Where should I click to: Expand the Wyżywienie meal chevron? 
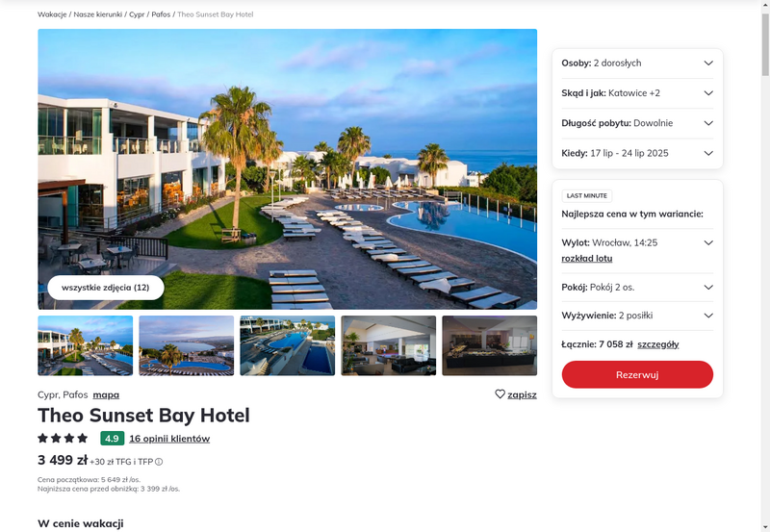(x=708, y=316)
